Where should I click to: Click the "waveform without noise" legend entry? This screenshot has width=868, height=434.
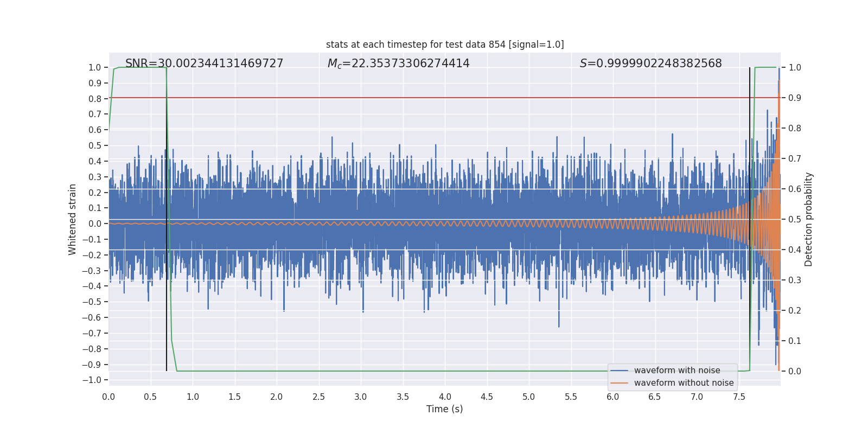(x=684, y=383)
